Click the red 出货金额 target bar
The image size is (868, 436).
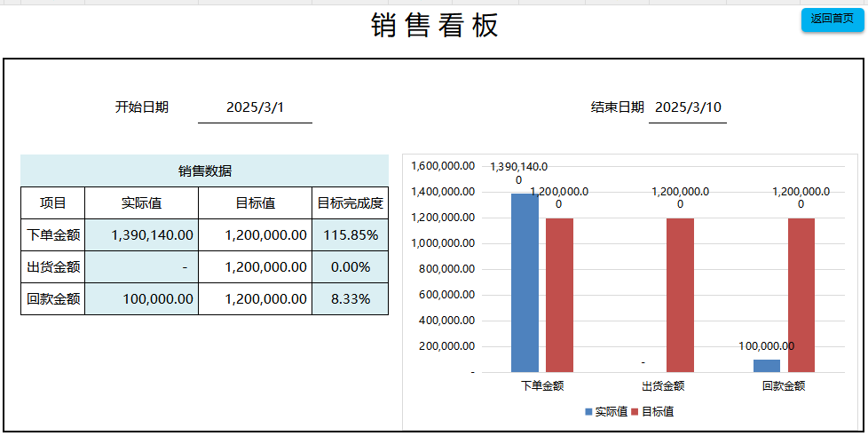681,296
